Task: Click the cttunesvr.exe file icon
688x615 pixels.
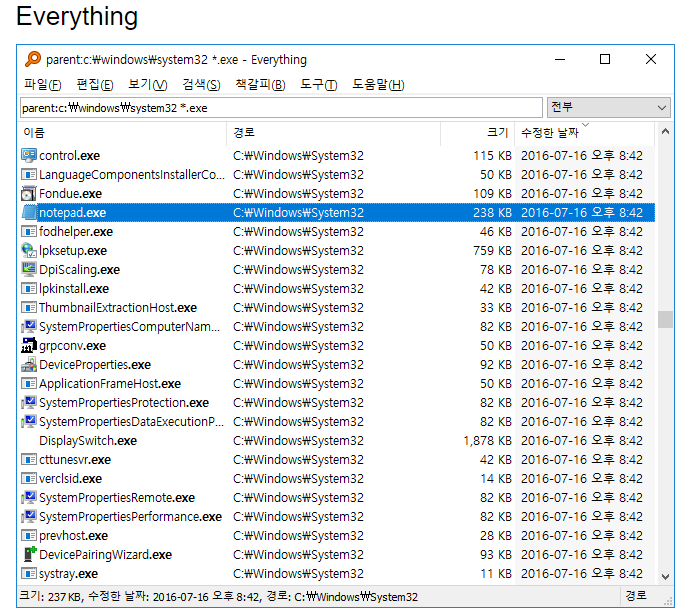Action: (x=29, y=460)
